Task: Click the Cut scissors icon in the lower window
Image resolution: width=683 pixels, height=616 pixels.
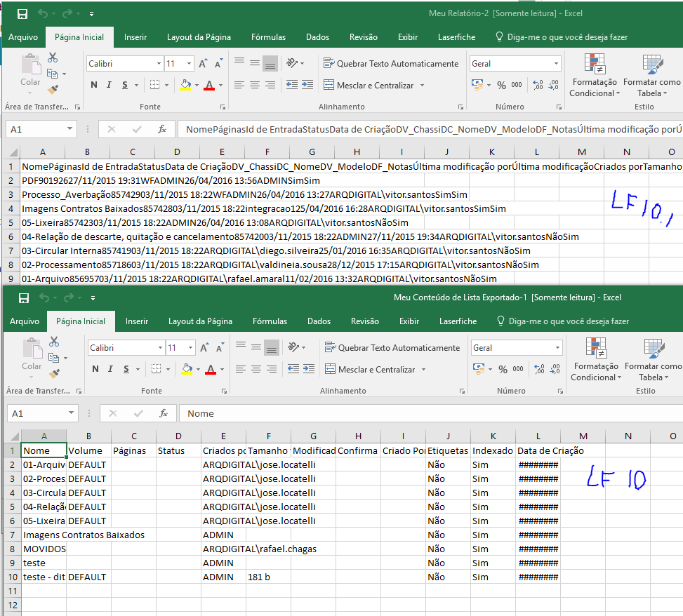Action: [x=54, y=342]
